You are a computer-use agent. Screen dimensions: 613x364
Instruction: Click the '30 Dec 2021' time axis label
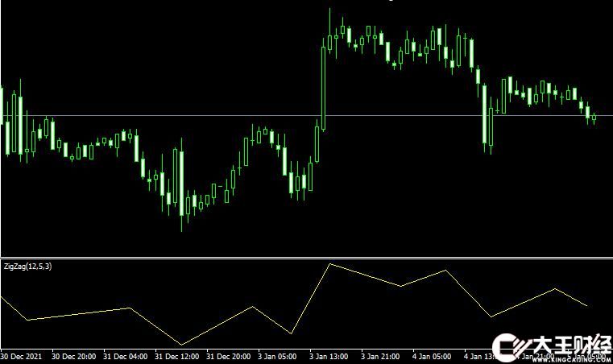coord(21,357)
